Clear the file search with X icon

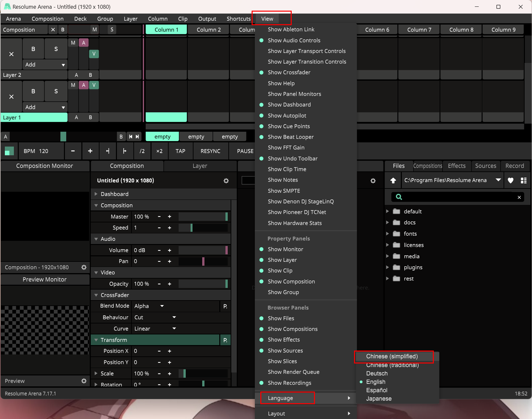pos(519,197)
